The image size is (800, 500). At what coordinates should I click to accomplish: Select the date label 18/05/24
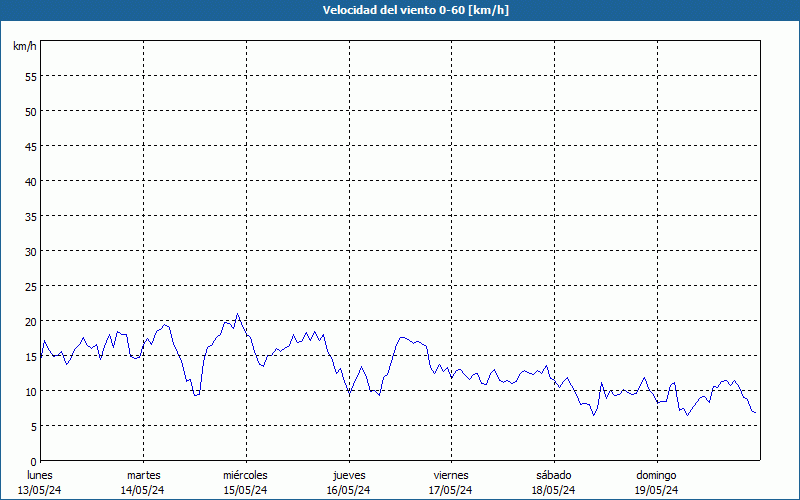(554, 490)
